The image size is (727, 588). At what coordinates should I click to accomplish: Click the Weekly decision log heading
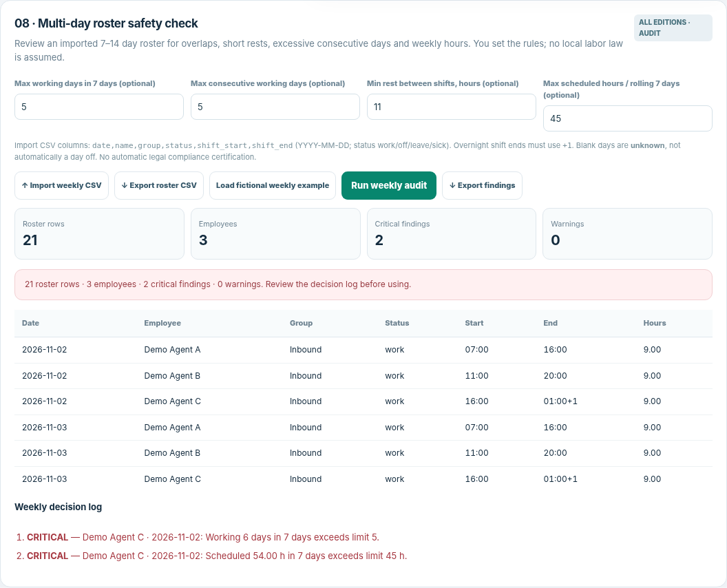pos(59,507)
